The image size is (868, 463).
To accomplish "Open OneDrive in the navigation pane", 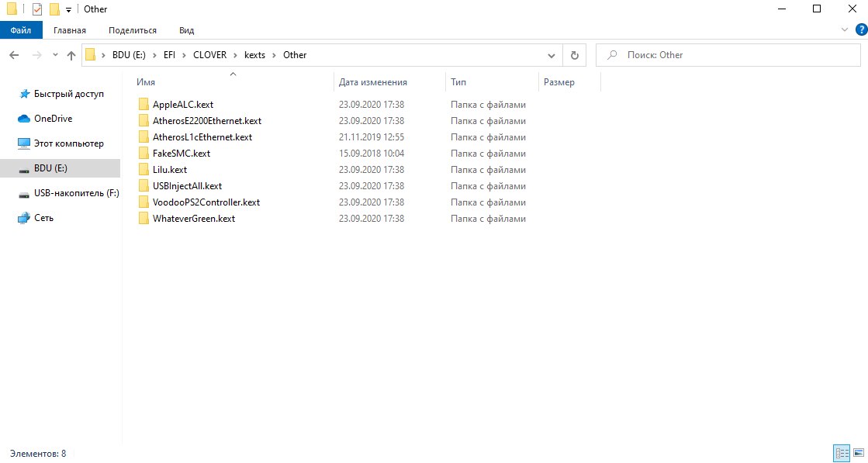I will pyautogui.click(x=54, y=119).
